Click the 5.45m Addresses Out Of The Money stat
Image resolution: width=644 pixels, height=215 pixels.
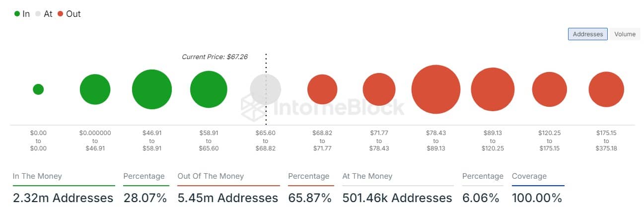228,198
